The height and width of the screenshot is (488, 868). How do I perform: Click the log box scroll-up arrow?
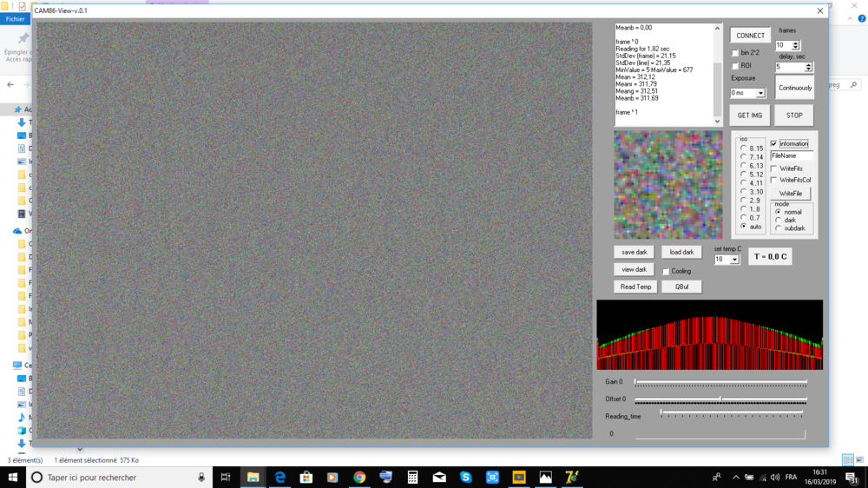[x=718, y=29]
